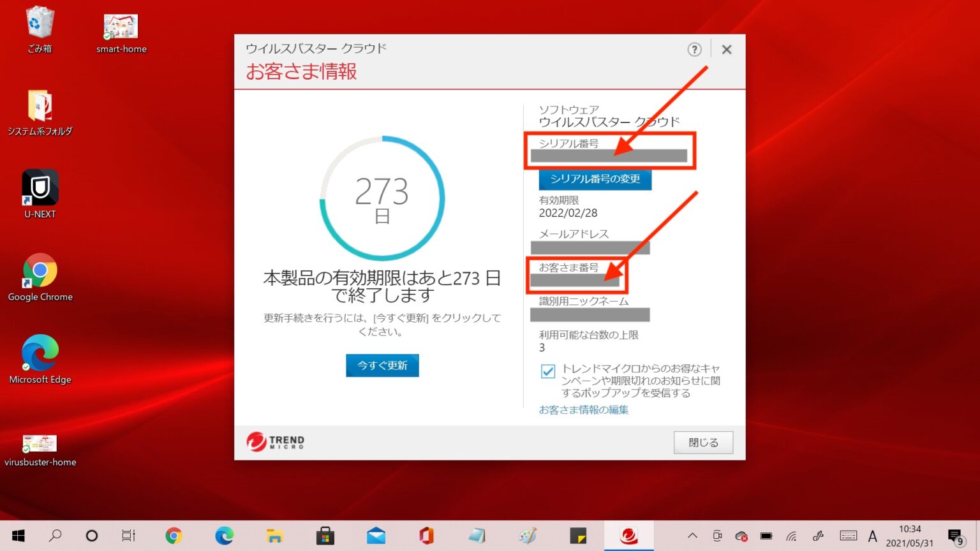Click the シリアル番号の変更 button

(595, 179)
